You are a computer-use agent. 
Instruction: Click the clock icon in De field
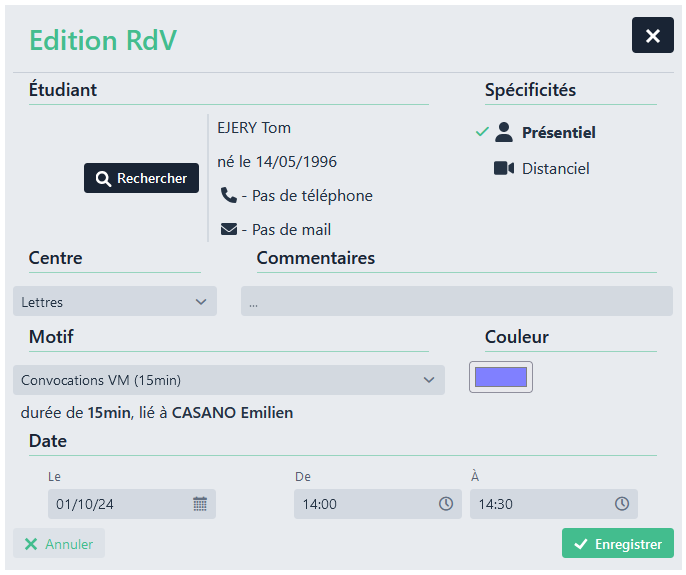point(446,504)
